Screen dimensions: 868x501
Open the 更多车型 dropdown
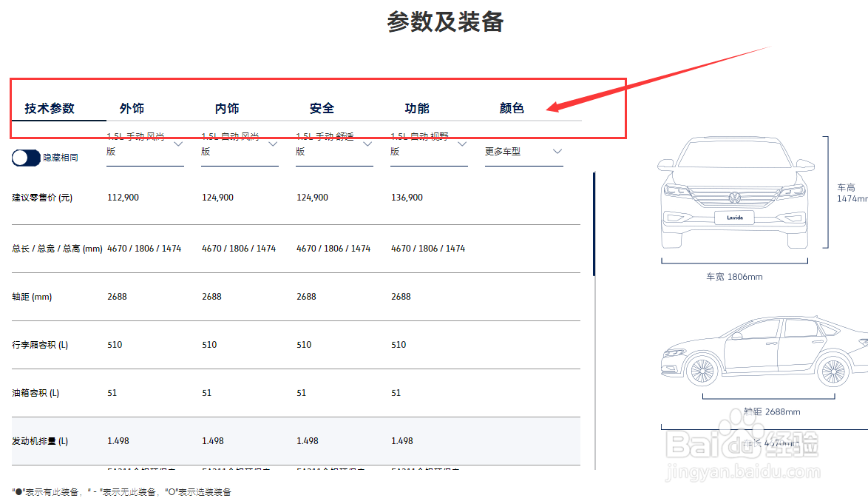523,151
